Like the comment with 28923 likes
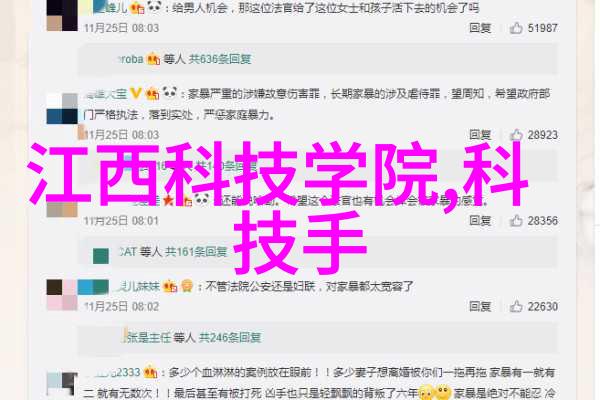The width and height of the screenshot is (600, 400). pos(516,135)
